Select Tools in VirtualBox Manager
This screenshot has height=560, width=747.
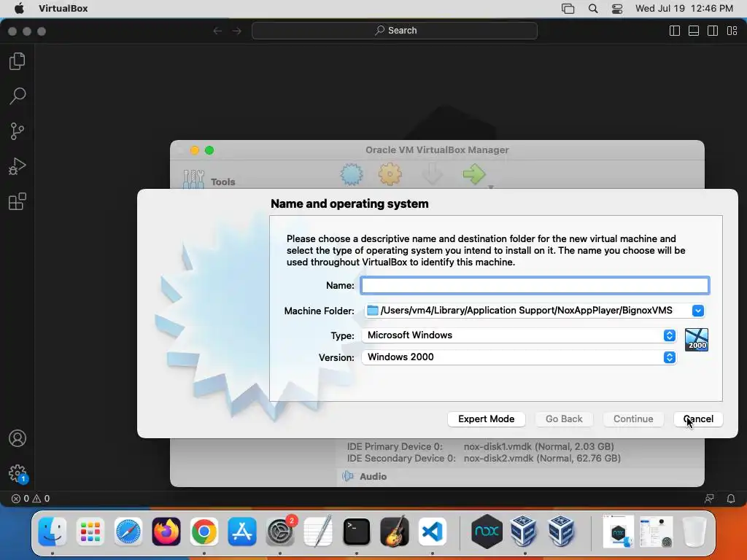[x=209, y=180]
